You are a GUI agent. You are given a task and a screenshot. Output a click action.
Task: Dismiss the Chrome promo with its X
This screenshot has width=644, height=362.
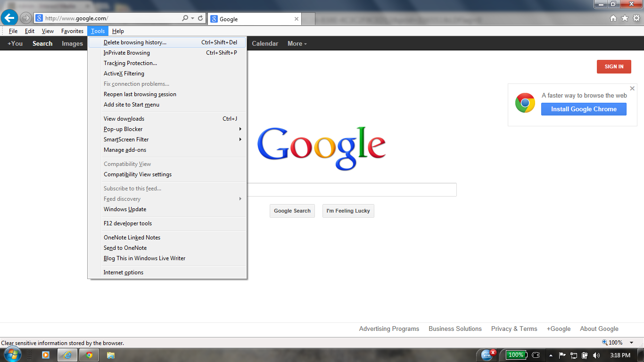click(632, 88)
